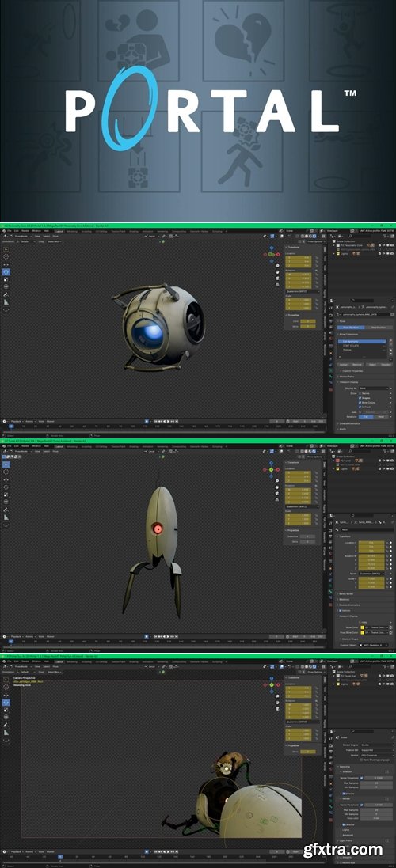Click Location X field in Turret properties Transform

(371, 543)
